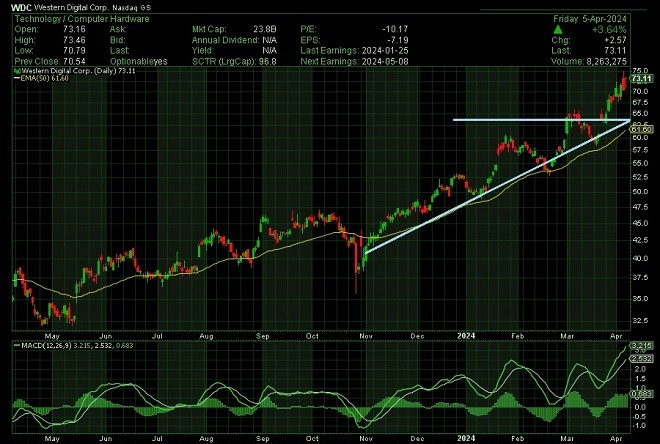The image size is (660, 444).
Task: Click the Open value 73.16
Action: [x=74, y=29]
